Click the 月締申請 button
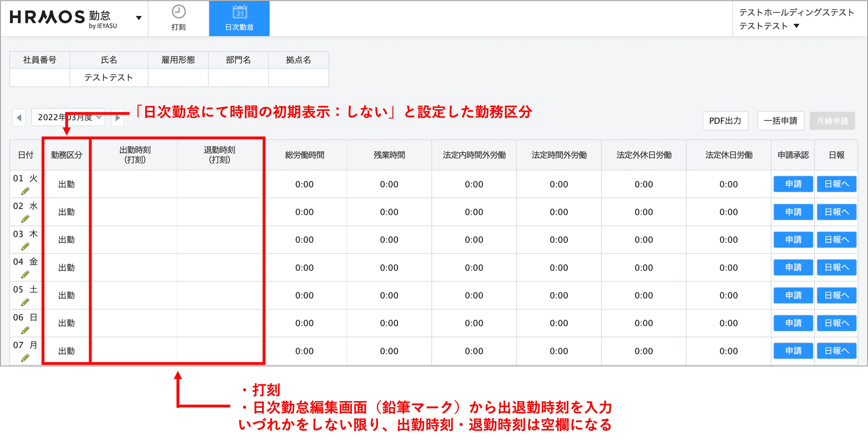The height and width of the screenshot is (443, 868). tap(832, 121)
